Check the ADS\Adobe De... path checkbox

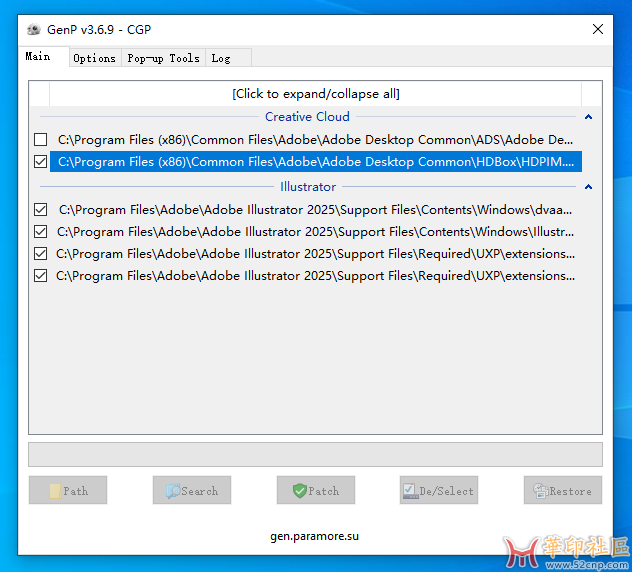tap(40, 139)
